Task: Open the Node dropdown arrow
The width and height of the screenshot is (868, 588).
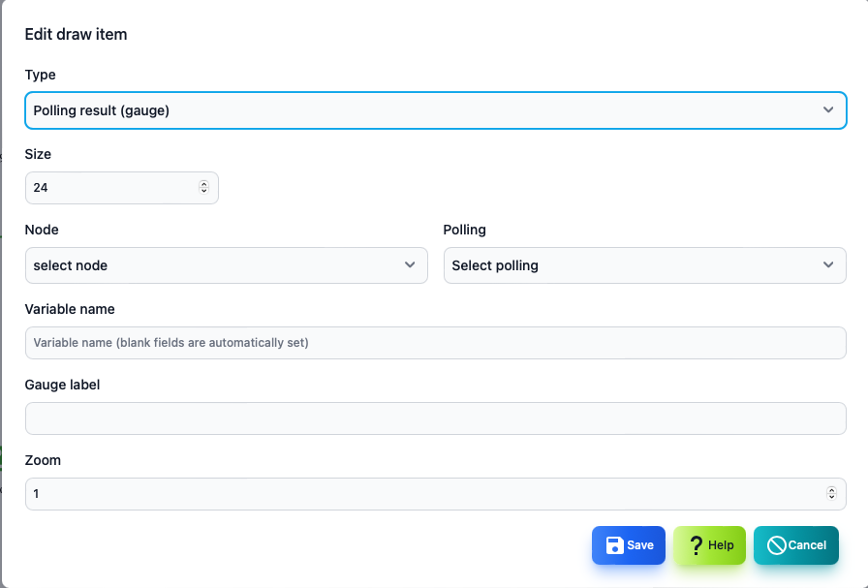Action: pyautogui.click(x=410, y=264)
